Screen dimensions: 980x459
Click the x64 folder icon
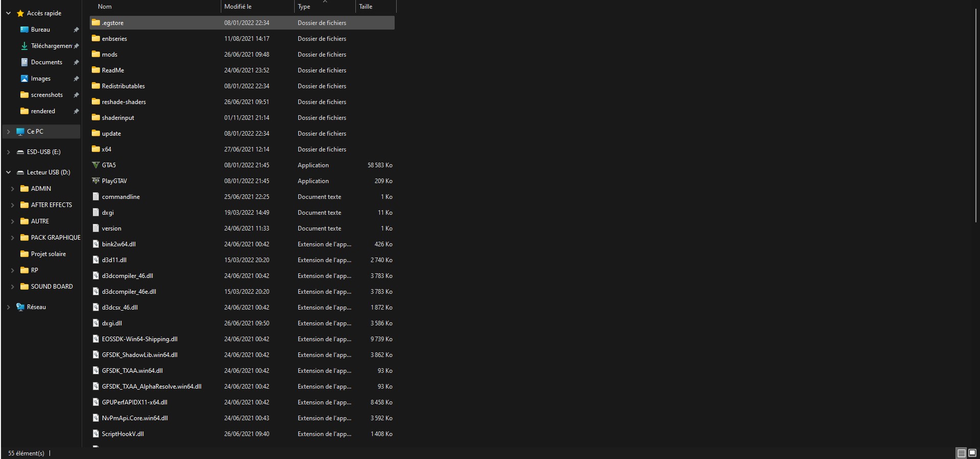95,149
